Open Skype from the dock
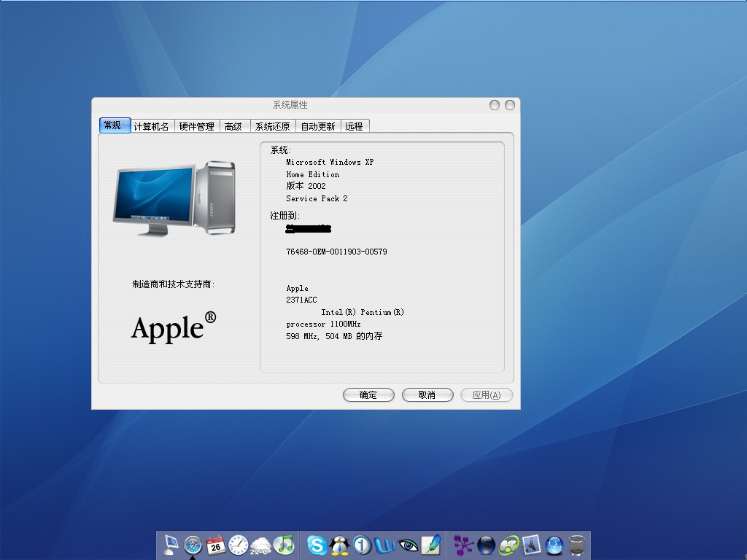Viewport: 747px width, 560px height. pos(317,545)
